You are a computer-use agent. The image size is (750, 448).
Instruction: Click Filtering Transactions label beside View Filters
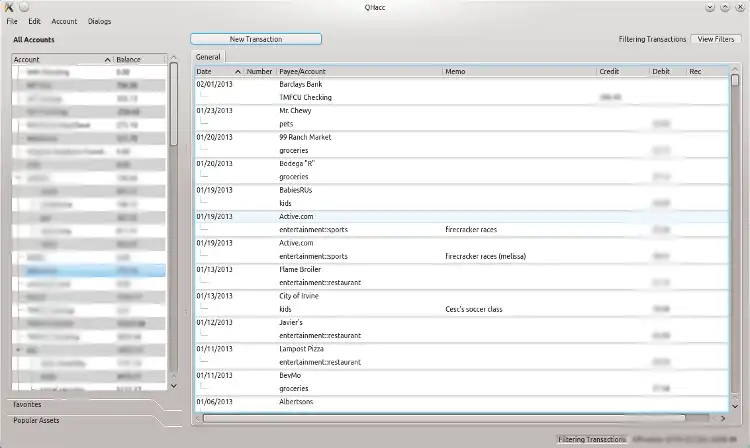tap(652, 39)
